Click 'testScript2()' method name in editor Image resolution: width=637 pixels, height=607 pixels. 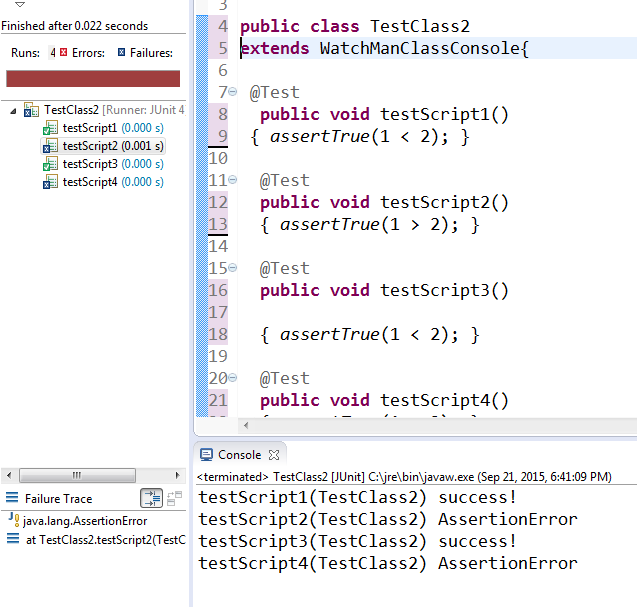click(444, 202)
